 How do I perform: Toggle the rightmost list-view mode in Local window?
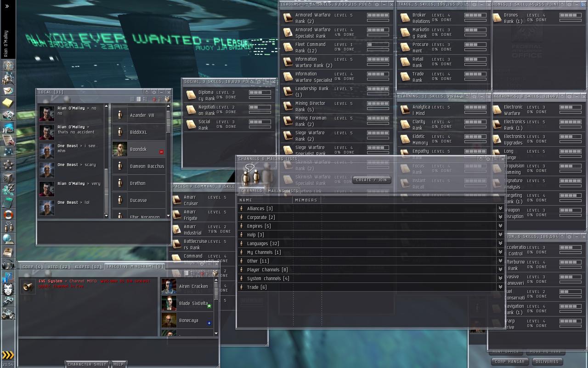(145, 99)
